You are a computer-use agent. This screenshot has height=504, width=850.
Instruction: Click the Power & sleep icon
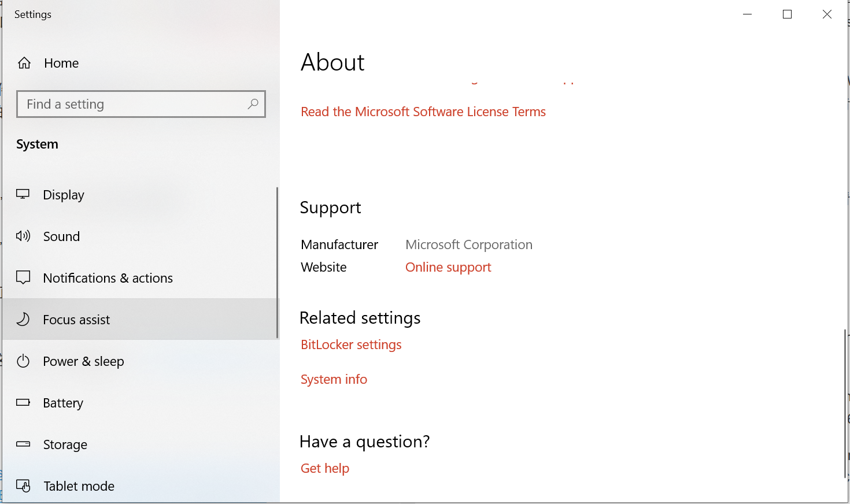pyautogui.click(x=23, y=361)
